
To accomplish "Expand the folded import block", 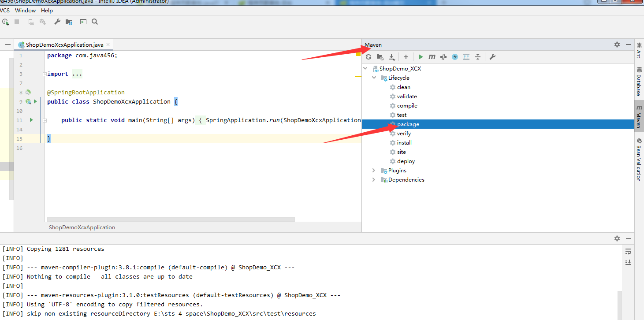I will (x=45, y=74).
